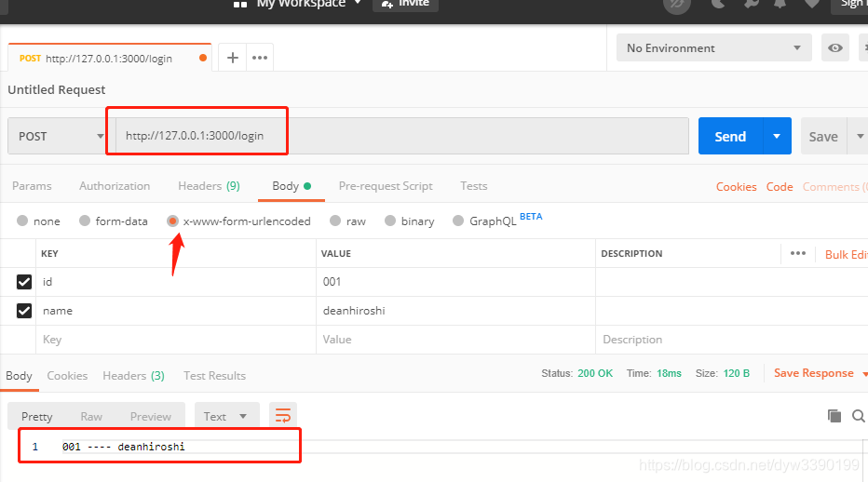This screenshot has width=868, height=482.
Task: Open the No Environment selector
Action: coord(713,48)
